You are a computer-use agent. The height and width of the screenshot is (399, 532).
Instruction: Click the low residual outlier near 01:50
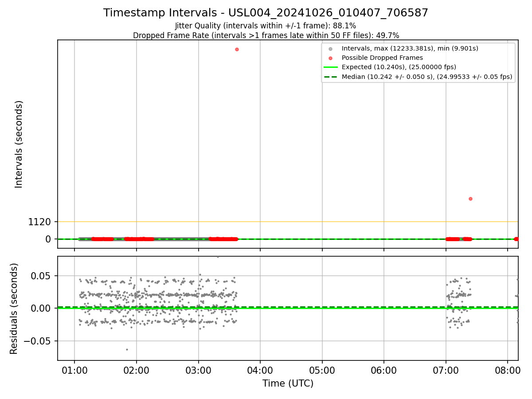[x=127, y=349]
